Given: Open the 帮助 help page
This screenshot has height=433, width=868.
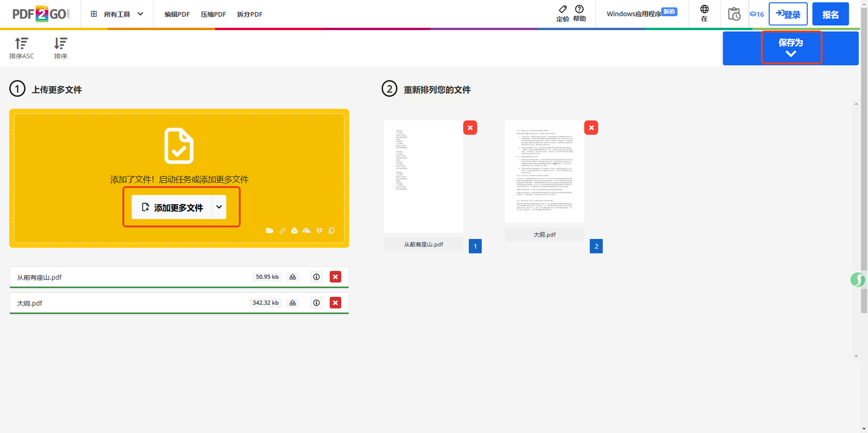Looking at the screenshot, I should tap(579, 14).
